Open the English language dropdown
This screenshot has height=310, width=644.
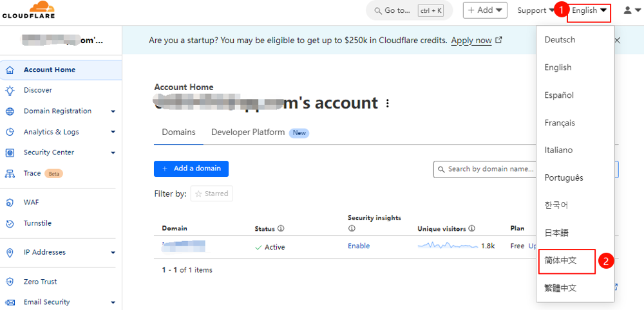pos(589,10)
